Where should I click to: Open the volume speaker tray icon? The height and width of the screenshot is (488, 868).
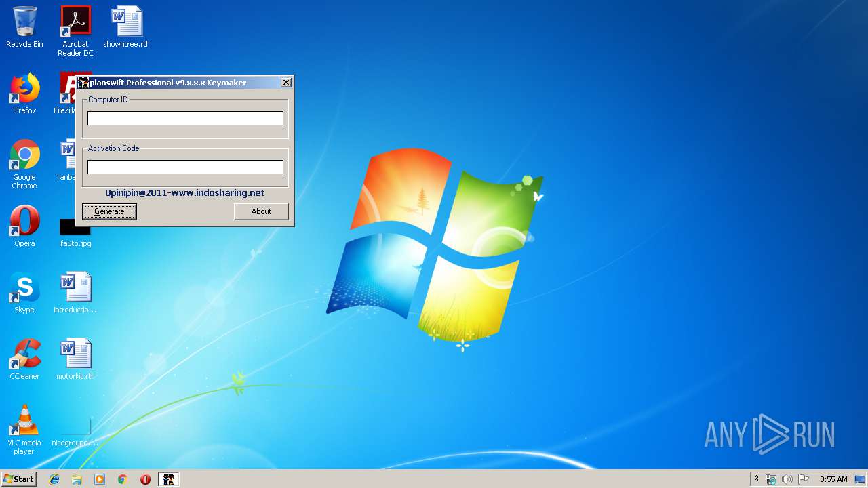pyautogui.click(x=787, y=479)
